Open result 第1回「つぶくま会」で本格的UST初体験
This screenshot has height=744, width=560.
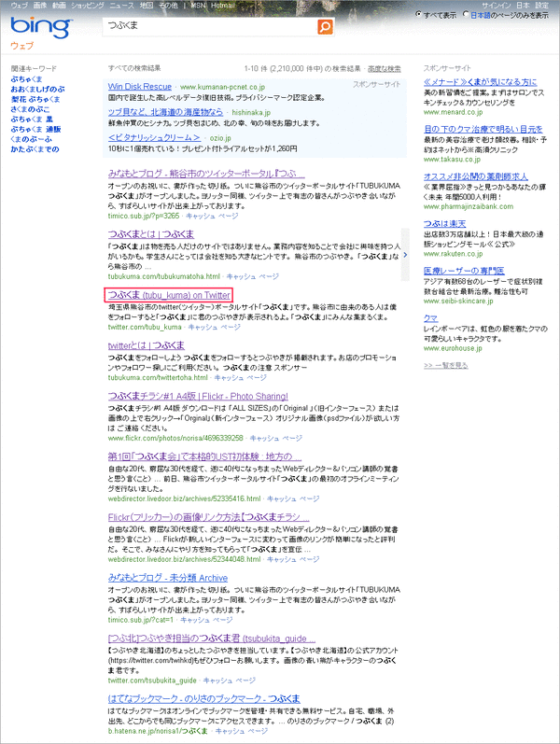204,456
